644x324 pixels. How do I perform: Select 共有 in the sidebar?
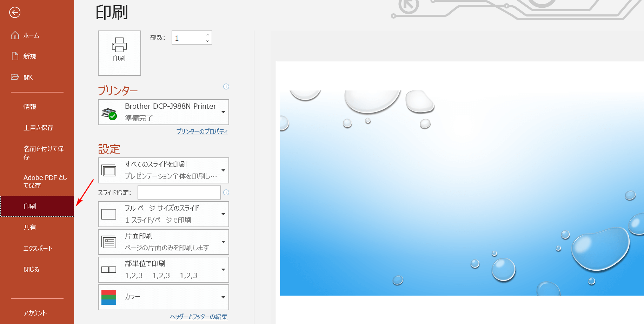tap(37, 227)
